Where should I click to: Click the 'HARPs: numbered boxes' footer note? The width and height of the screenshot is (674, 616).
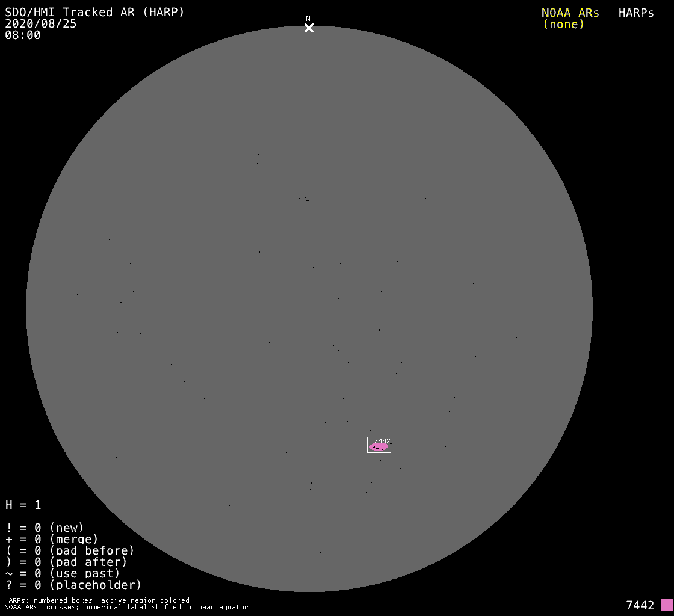tap(97, 600)
